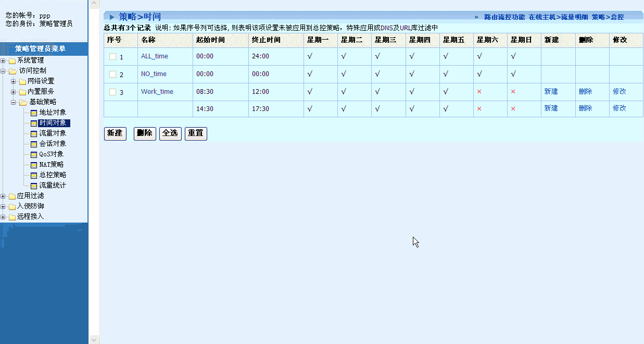644x344 pixels.
Task: Open 路由流控功能 in top navigation
Action: [x=504, y=17]
